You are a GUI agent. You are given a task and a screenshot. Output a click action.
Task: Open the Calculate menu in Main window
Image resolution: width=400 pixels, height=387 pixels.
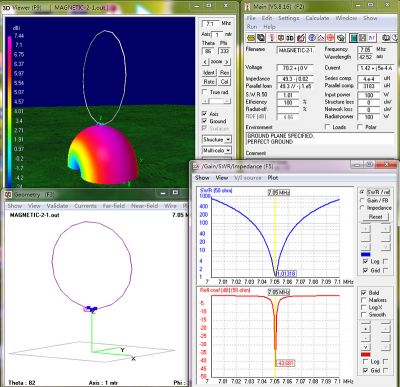pos(317,18)
